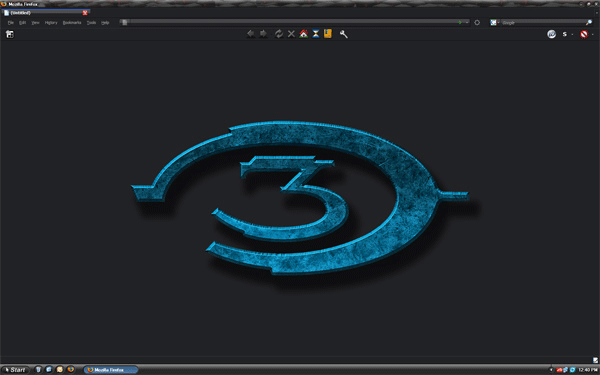The image size is (600, 375).
Task: Click the page favicon in the Untitled tab
Action: [7, 13]
